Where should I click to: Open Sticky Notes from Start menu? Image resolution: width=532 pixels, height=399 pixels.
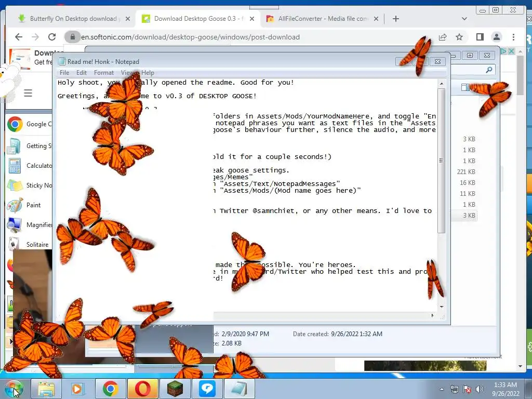pos(29,185)
